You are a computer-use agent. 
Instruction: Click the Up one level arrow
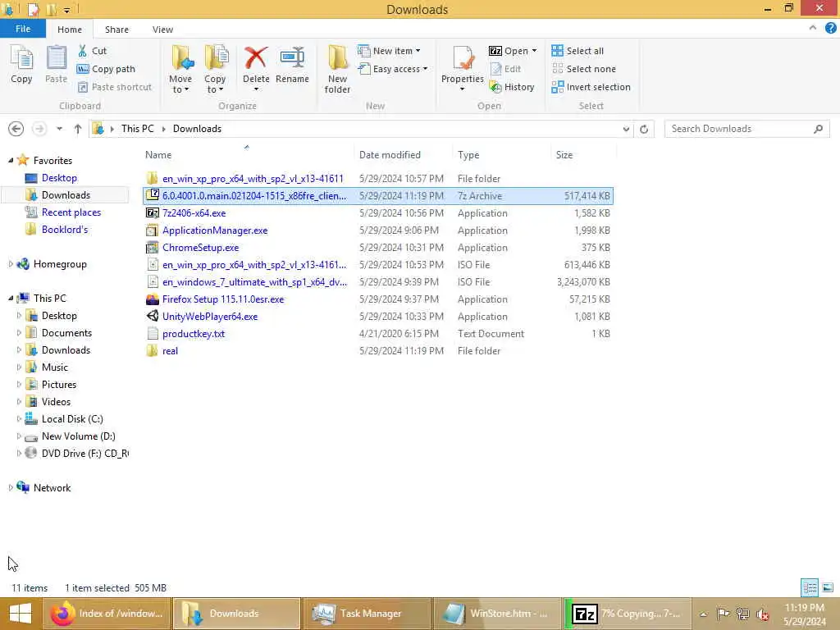78,129
